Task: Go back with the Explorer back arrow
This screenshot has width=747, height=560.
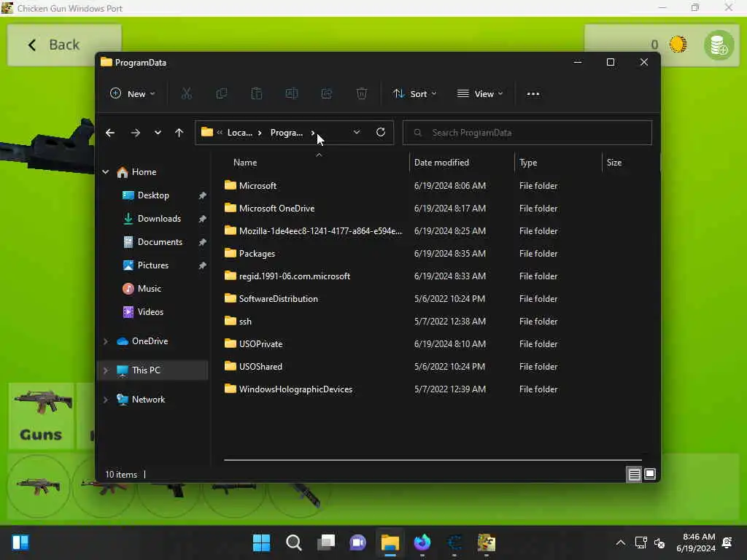Action: tap(110, 133)
